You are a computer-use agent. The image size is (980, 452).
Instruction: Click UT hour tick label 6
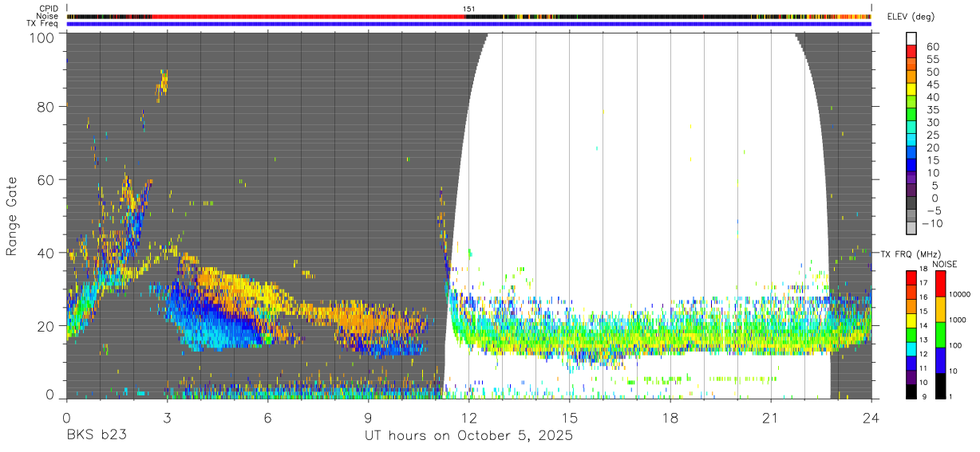pyautogui.click(x=267, y=416)
